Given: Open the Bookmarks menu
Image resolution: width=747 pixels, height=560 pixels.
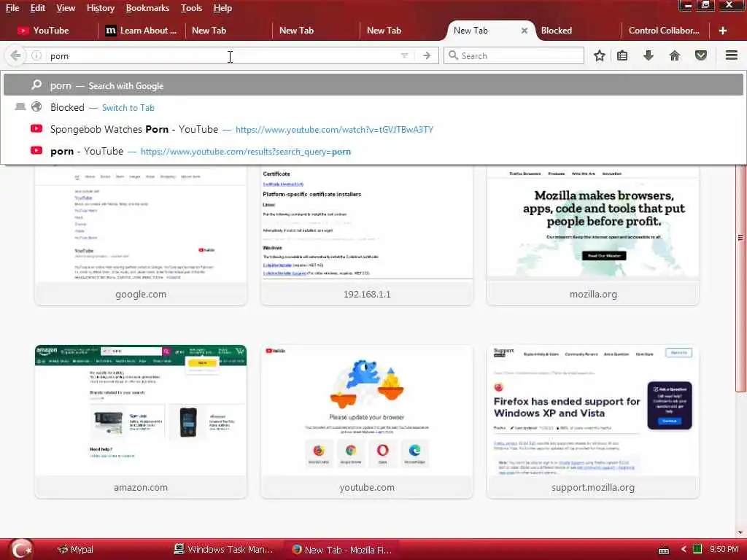Looking at the screenshot, I should tap(147, 8).
